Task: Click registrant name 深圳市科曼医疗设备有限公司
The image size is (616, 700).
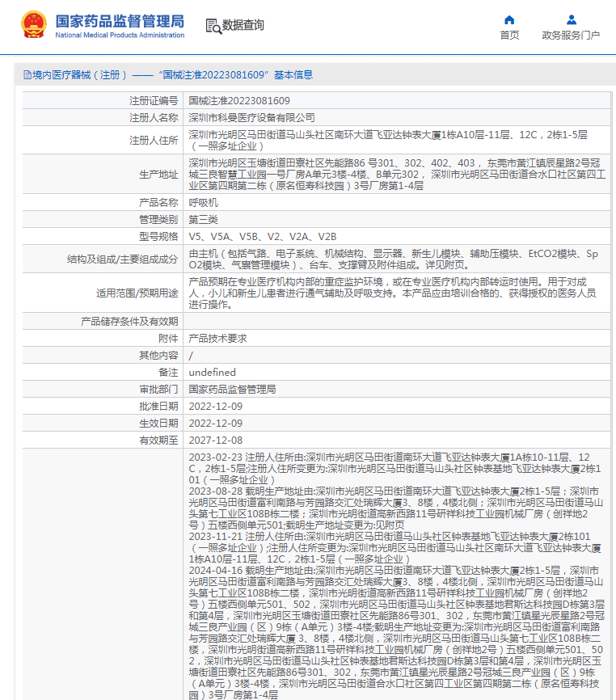Action: [251, 118]
